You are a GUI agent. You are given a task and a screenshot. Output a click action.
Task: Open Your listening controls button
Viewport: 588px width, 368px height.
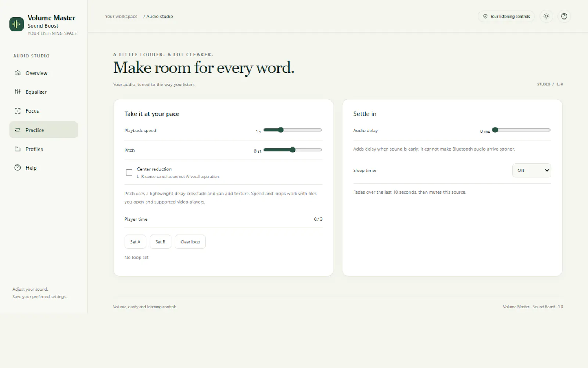(x=506, y=16)
